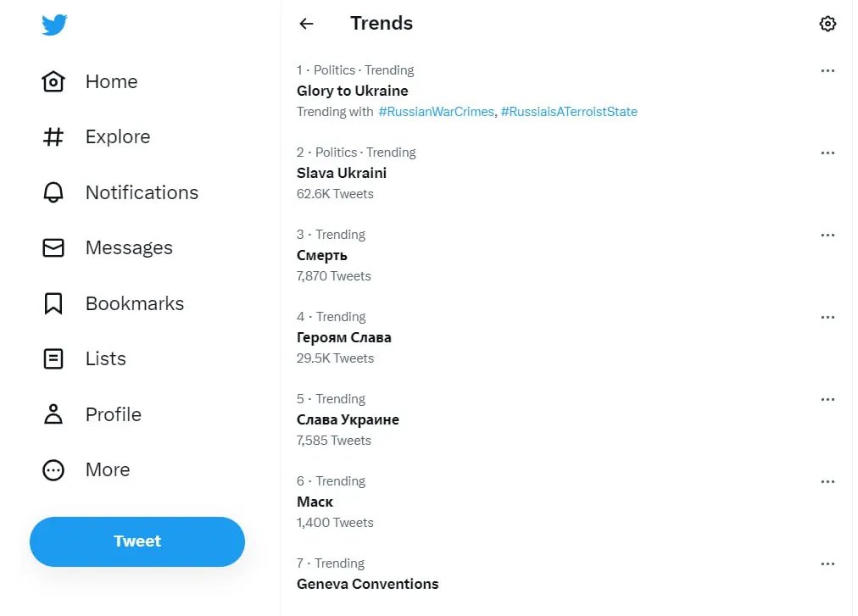
Task: Open options for Glory to Ukraine trend
Action: coord(827,71)
